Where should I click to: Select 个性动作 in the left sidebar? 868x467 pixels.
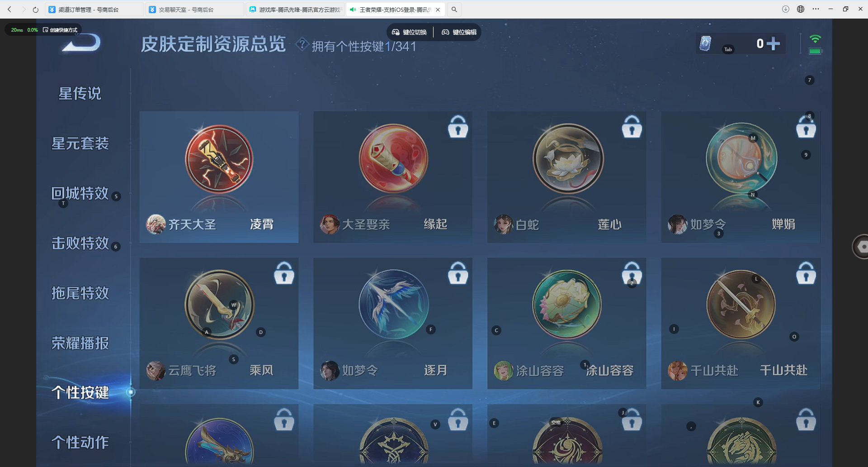tap(80, 442)
